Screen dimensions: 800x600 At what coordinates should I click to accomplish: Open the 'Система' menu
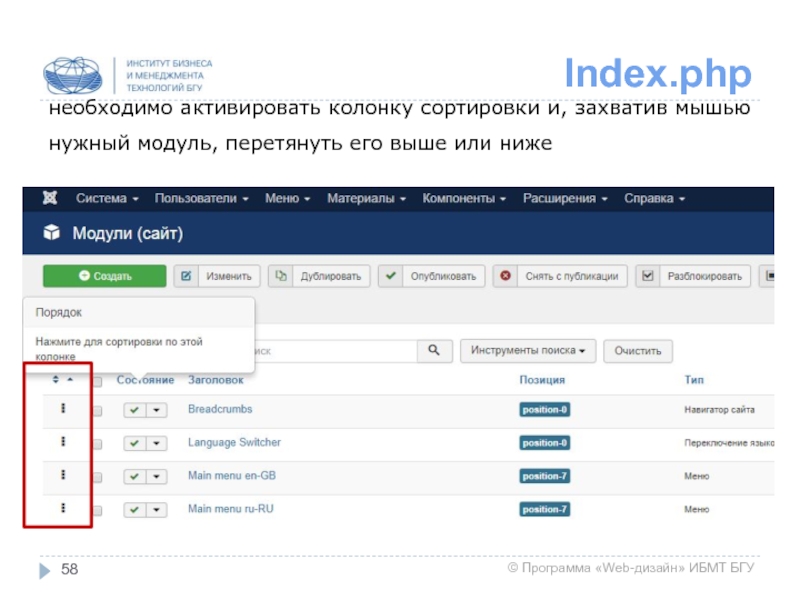(x=107, y=199)
